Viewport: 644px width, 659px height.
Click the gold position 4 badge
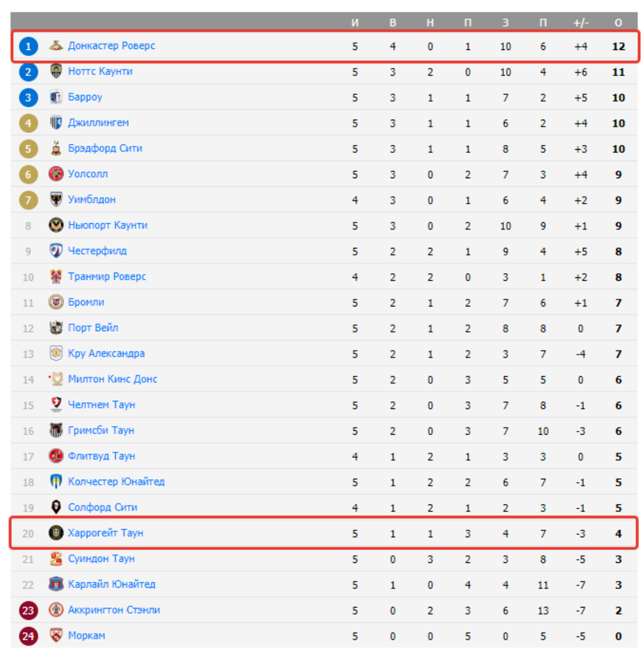pyautogui.click(x=28, y=123)
